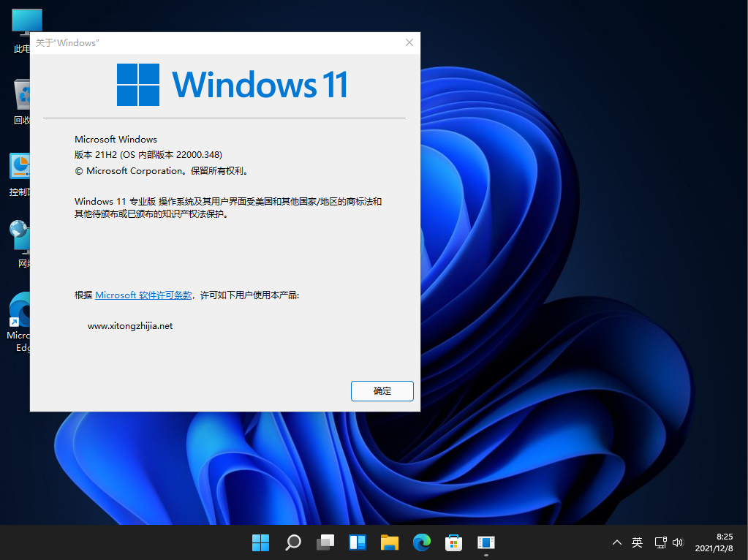The height and width of the screenshot is (560, 748).
Task: Open the Microsoft Store
Action: 453,542
